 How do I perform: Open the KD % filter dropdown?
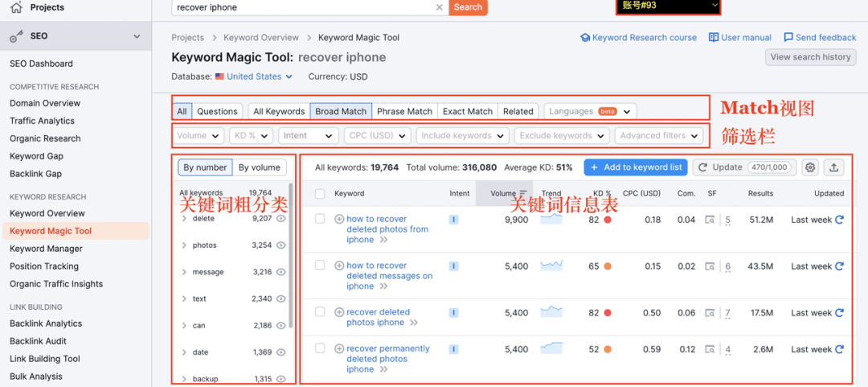click(x=251, y=136)
